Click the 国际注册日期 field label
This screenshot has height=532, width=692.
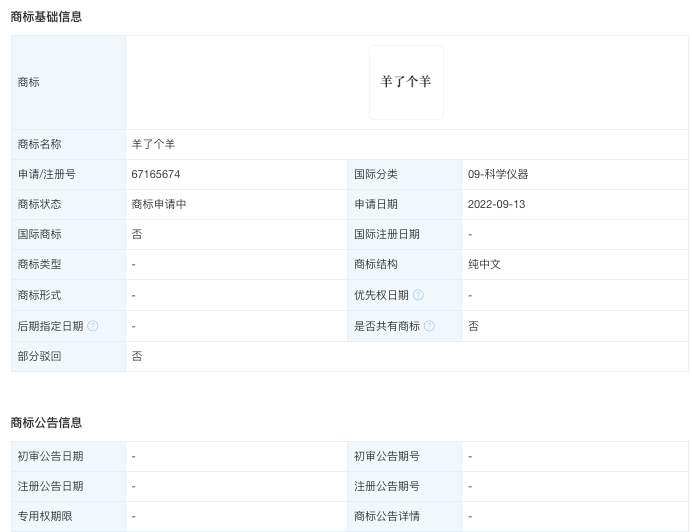[x=387, y=234]
